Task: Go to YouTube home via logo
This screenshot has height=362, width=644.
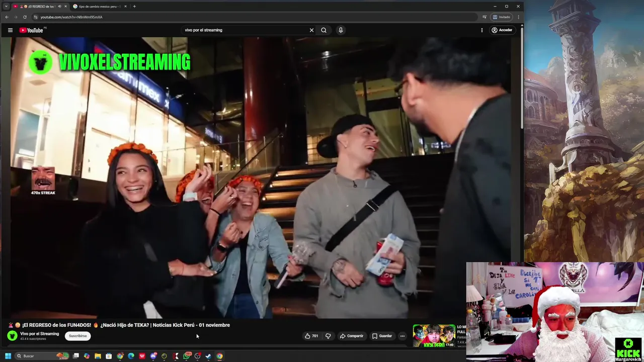Action: click(31, 30)
